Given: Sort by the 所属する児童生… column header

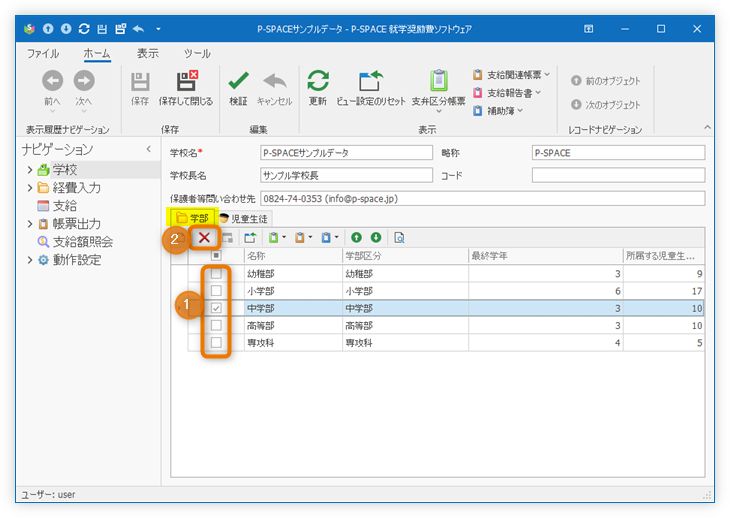Looking at the screenshot, I should (663, 256).
